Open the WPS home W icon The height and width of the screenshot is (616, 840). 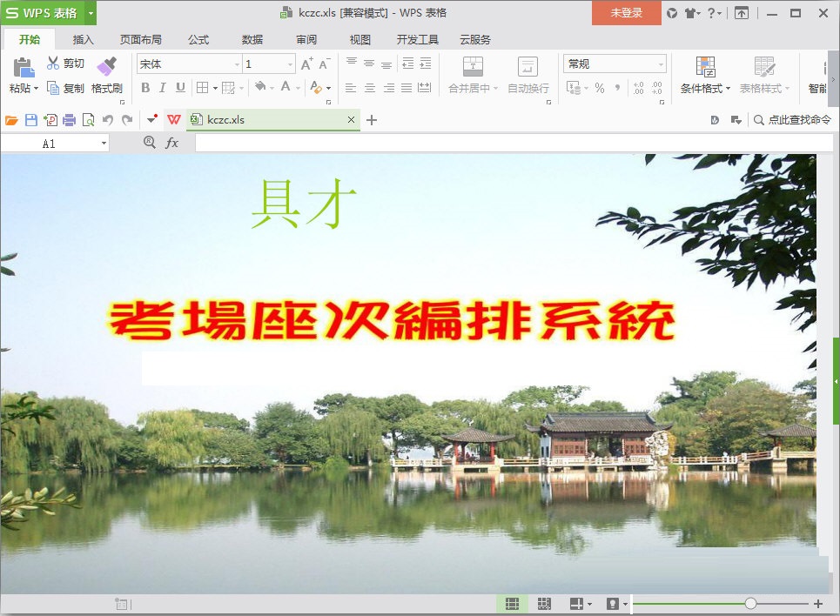pos(173,119)
